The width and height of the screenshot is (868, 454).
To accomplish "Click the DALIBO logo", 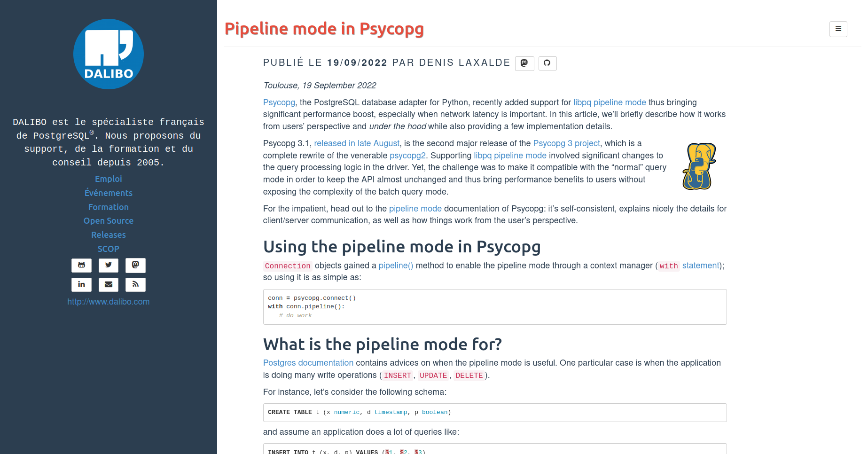I will [x=109, y=54].
